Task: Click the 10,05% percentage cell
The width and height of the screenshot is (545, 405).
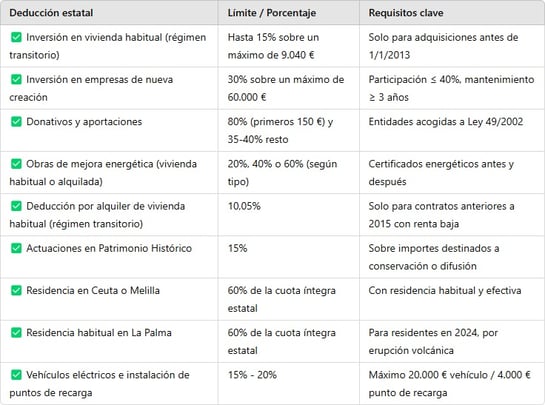Action: point(288,215)
